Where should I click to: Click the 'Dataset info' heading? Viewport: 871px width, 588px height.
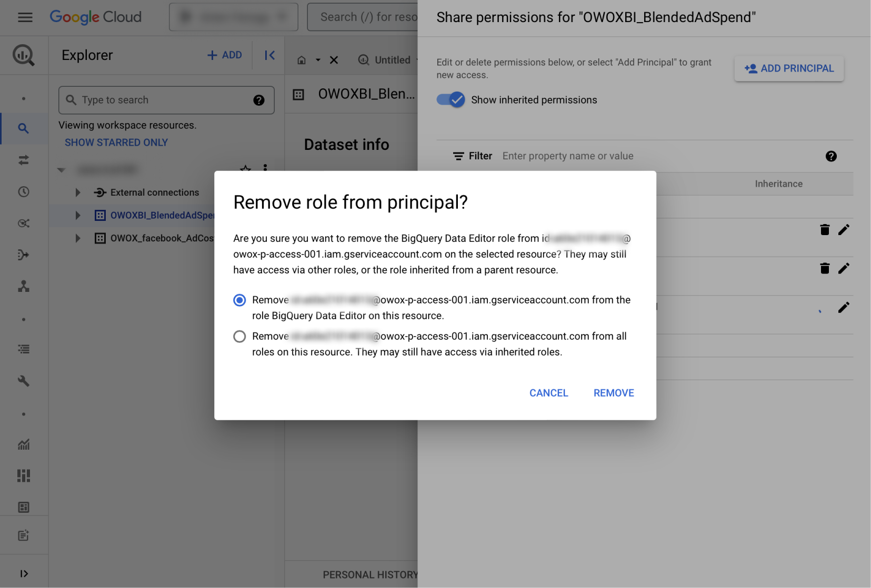coord(346,145)
